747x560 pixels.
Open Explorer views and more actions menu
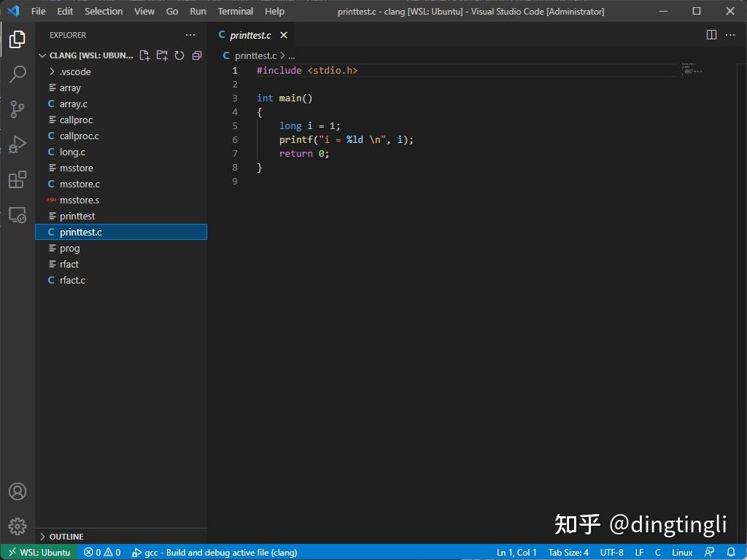tap(190, 35)
